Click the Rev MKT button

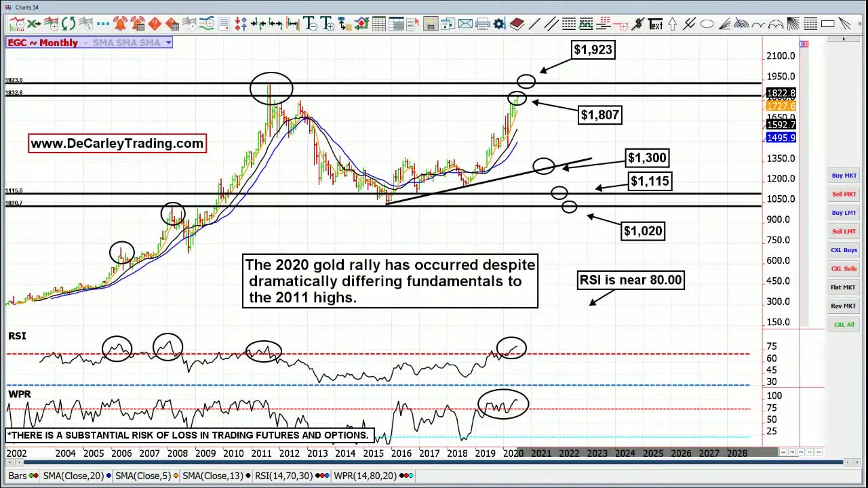844,306
